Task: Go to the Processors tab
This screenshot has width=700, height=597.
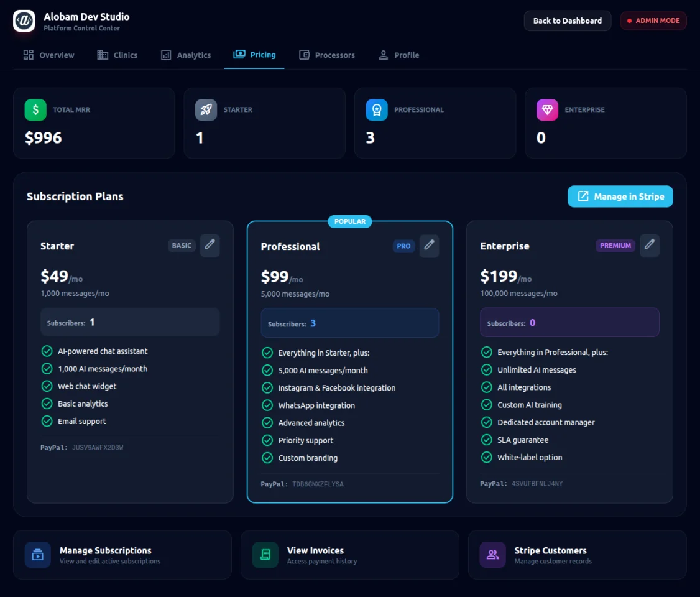Action: (327, 55)
